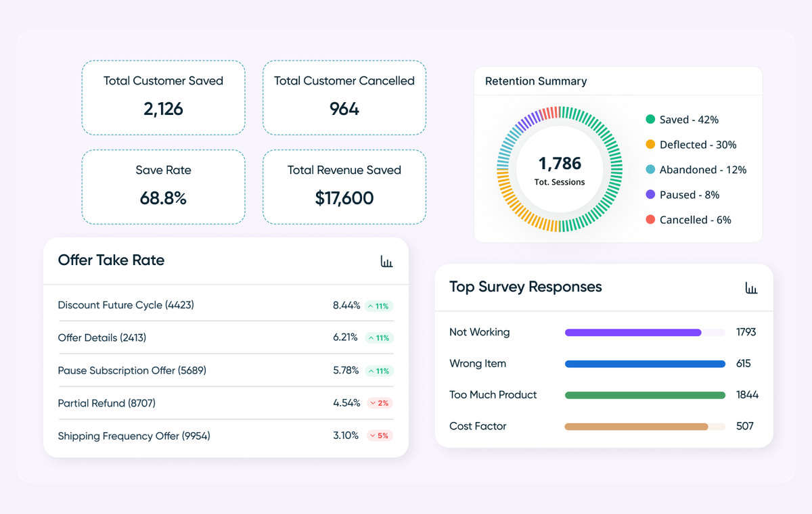Image resolution: width=812 pixels, height=514 pixels.
Task: Click the chart icon in Top Survey Responses
Action: click(751, 288)
